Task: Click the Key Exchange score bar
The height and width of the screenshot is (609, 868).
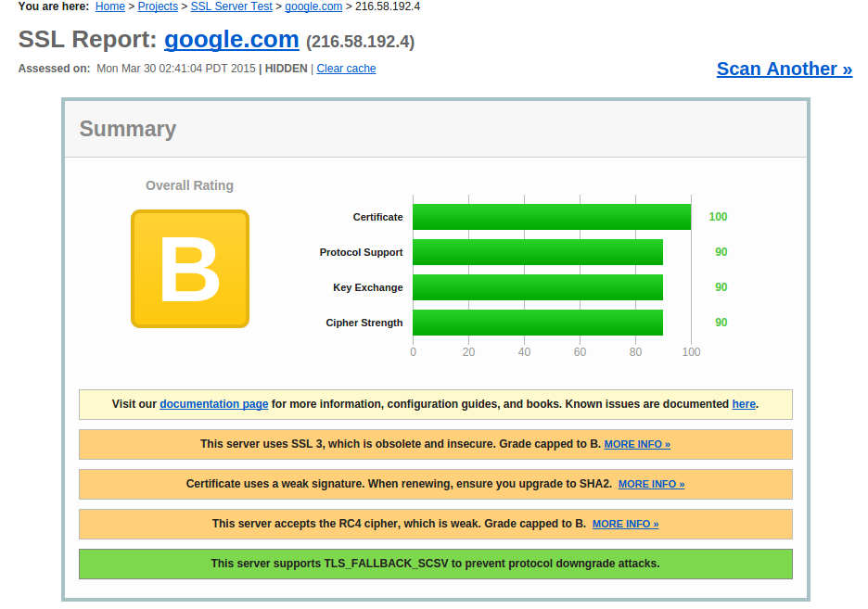Action: pyautogui.click(x=538, y=287)
